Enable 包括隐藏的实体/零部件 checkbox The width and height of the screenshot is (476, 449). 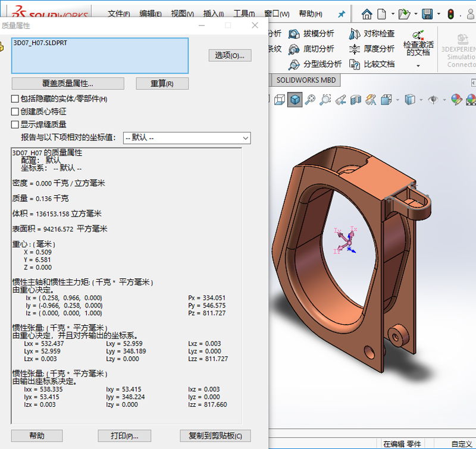point(15,99)
